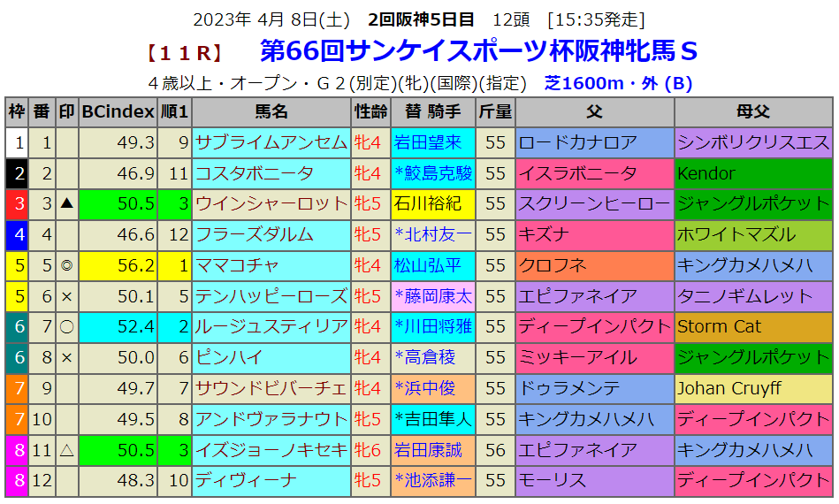Screen dimensions: 839x504
Task: Click dam sire Storm Cat
Action: 720,327
